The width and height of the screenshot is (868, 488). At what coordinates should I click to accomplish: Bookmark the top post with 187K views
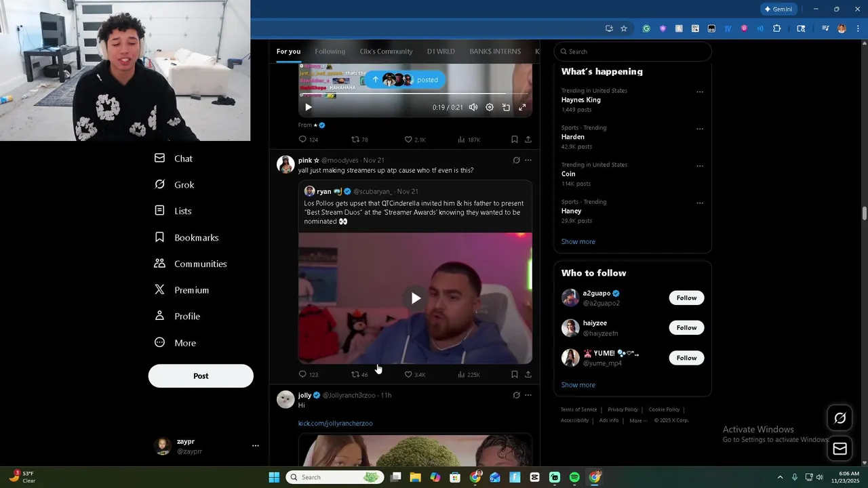coord(515,140)
